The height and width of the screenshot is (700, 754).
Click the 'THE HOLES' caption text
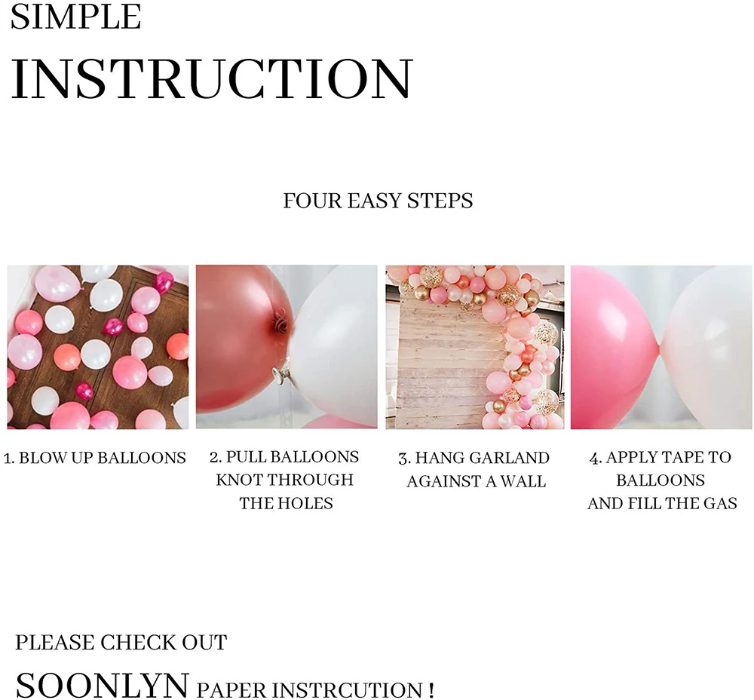[286, 504]
